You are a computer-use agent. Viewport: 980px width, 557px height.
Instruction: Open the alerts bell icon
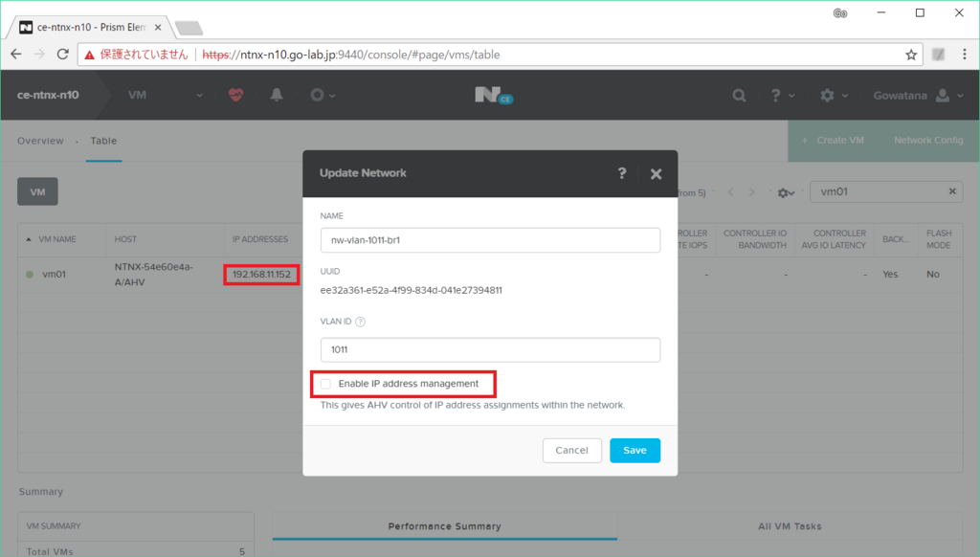[277, 95]
